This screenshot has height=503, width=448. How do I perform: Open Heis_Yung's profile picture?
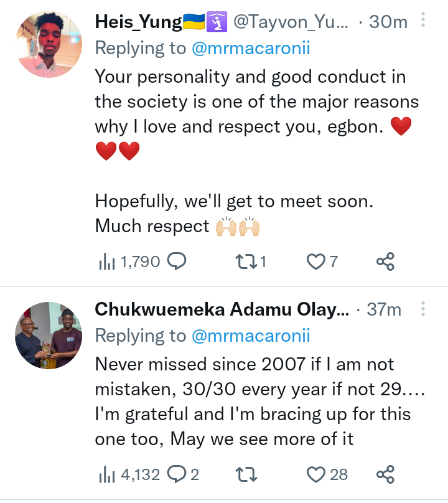pos(48,44)
